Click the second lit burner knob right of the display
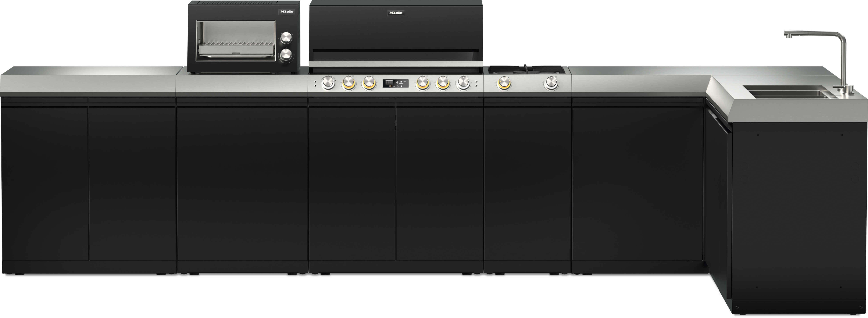868x318 pixels. pyautogui.click(x=443, y=83)
